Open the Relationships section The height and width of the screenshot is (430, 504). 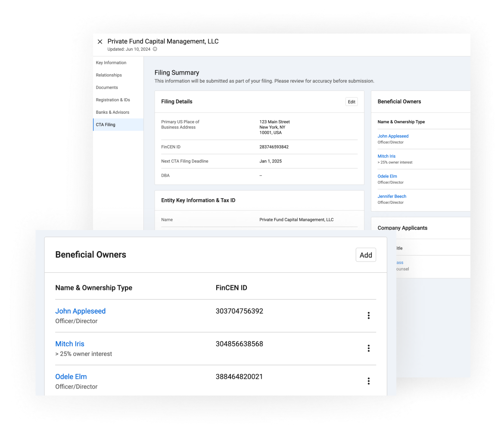pyautogui.click(x=109, y=75)
